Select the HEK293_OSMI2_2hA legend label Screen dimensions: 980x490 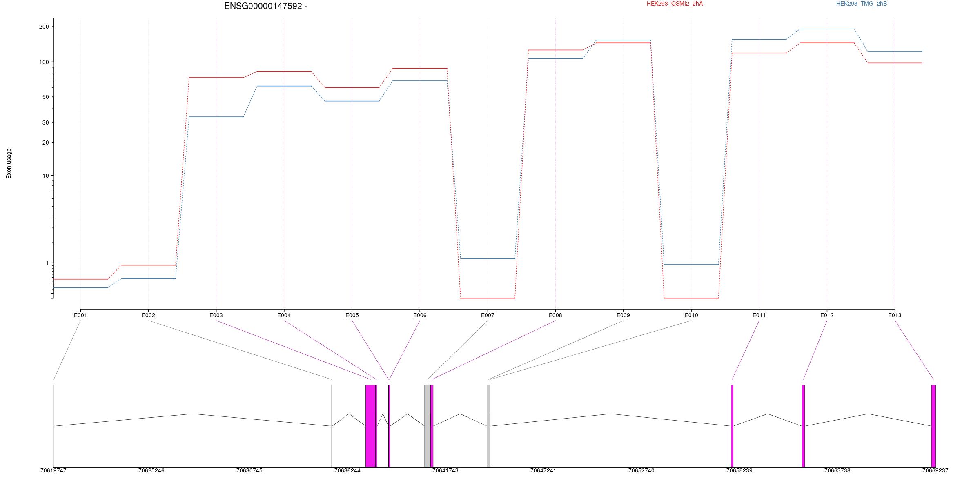click(x=675, y=4)
